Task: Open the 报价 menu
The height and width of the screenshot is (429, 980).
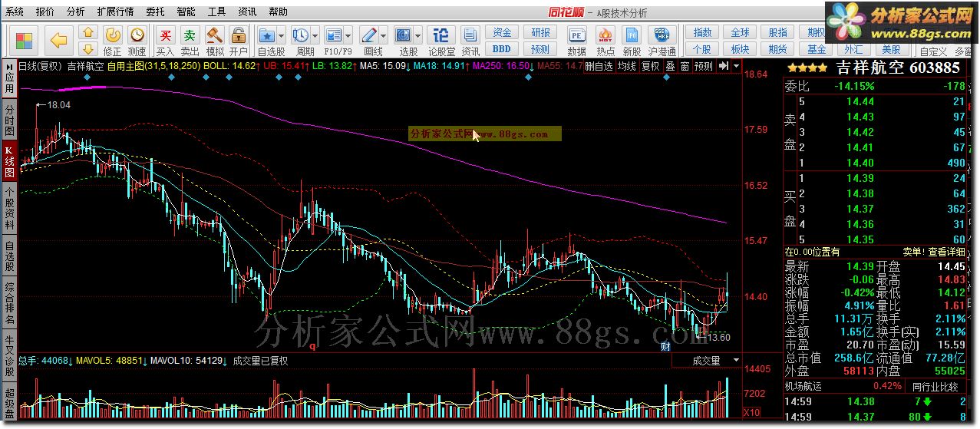Action: pyautogui.click(x=45, y=12)
